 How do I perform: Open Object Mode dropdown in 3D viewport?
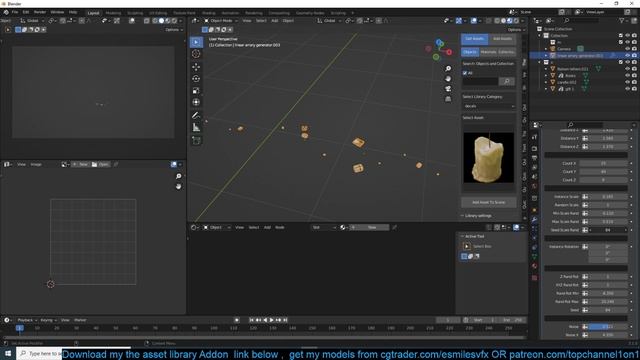click(x=221, y=20)
